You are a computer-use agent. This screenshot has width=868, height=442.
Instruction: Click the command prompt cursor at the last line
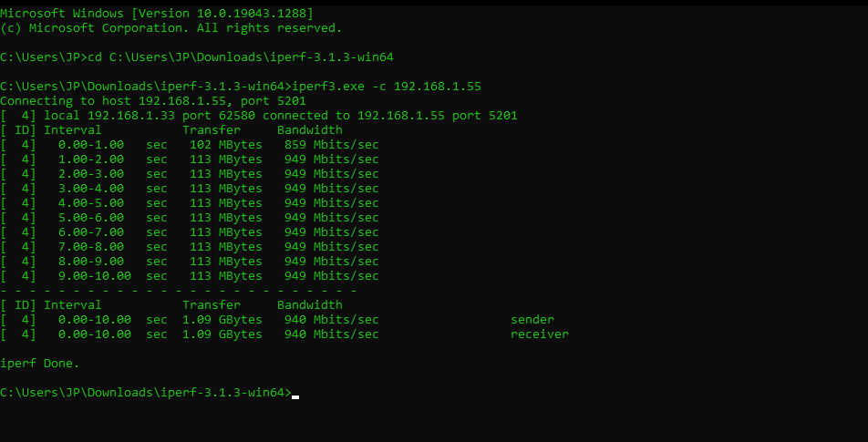click(295, 396)
